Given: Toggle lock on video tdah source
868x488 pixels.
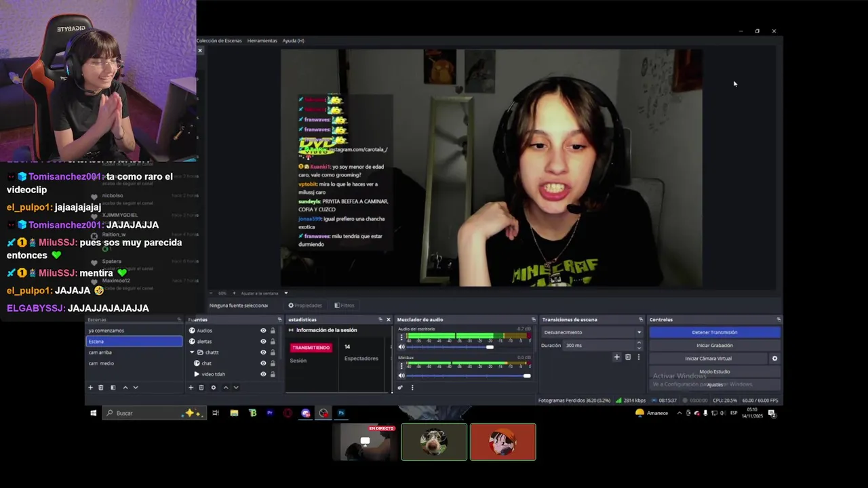Looking at the screenshot, I should 273,374.
